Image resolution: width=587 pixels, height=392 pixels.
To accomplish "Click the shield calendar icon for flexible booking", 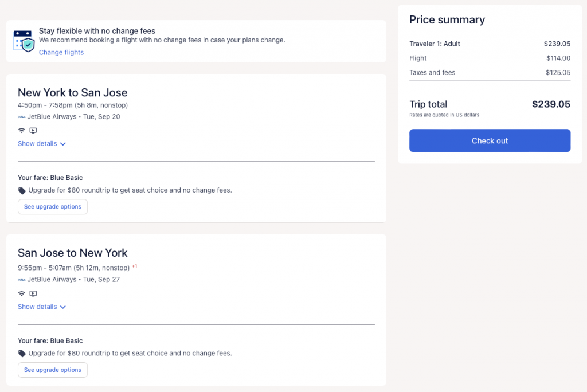I will tap(24, 40).
